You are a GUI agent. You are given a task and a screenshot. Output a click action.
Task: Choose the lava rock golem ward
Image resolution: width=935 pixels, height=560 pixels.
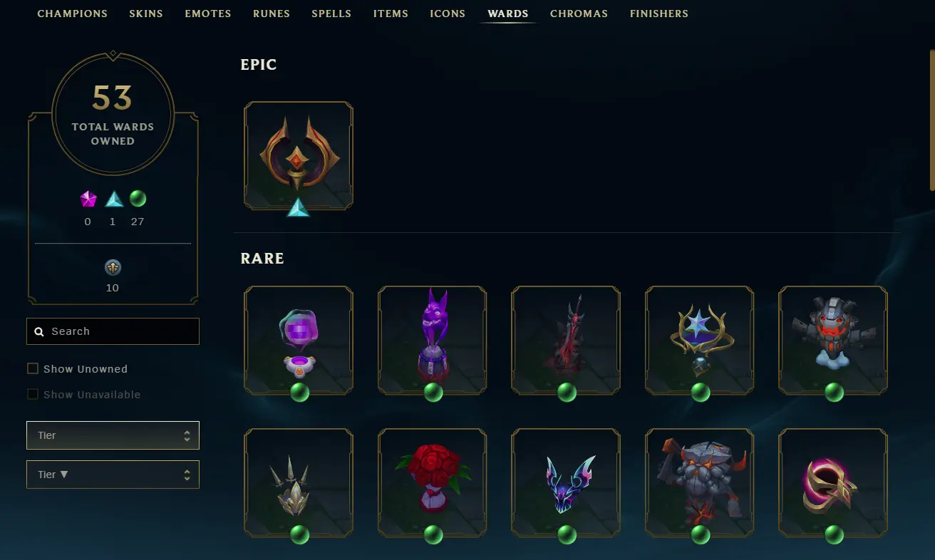click(x=700, y=482)
